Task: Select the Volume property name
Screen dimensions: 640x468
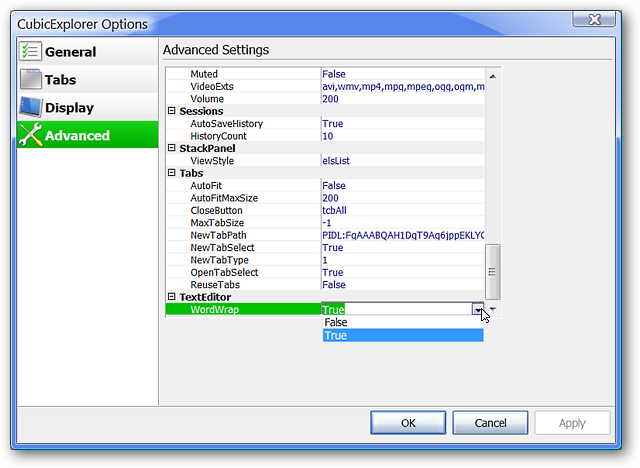Action: point(207,99)
